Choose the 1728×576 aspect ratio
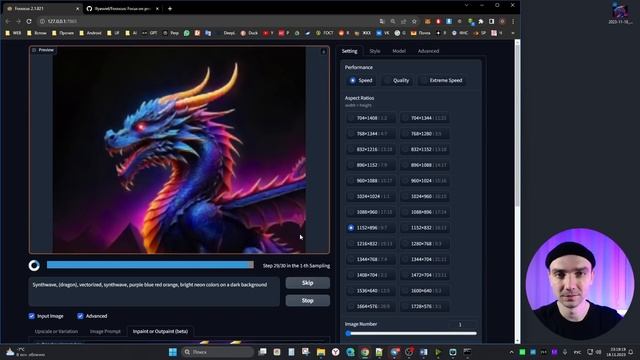 [x=425, y=306]
